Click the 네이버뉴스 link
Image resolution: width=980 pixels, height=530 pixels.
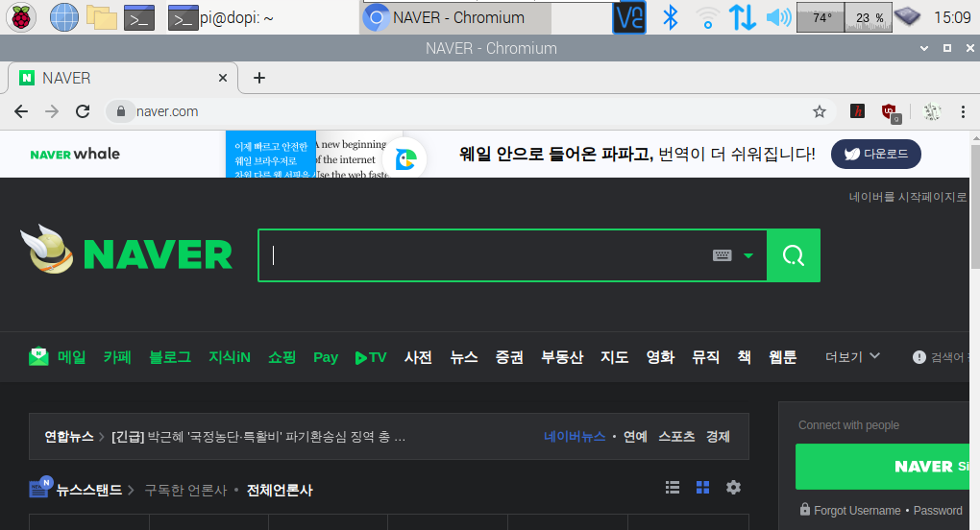tap(575, 436)
